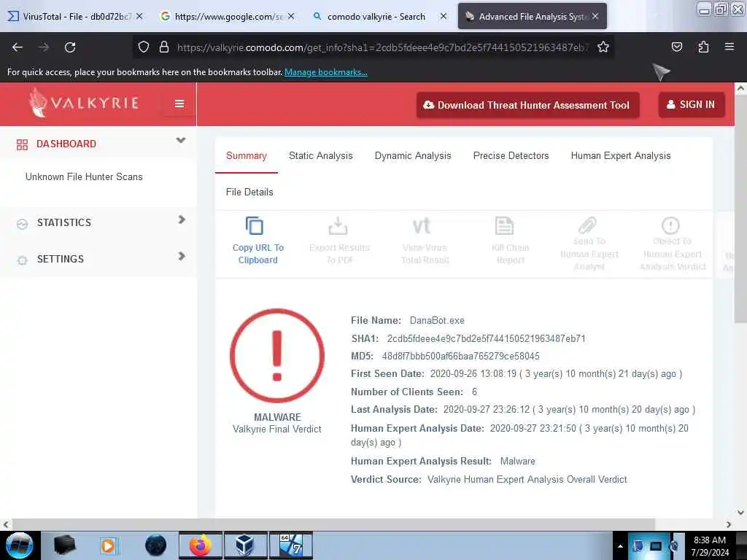Click the DanaBot.exe file name
Screen dimensions: 747x560
pos(437,321)
